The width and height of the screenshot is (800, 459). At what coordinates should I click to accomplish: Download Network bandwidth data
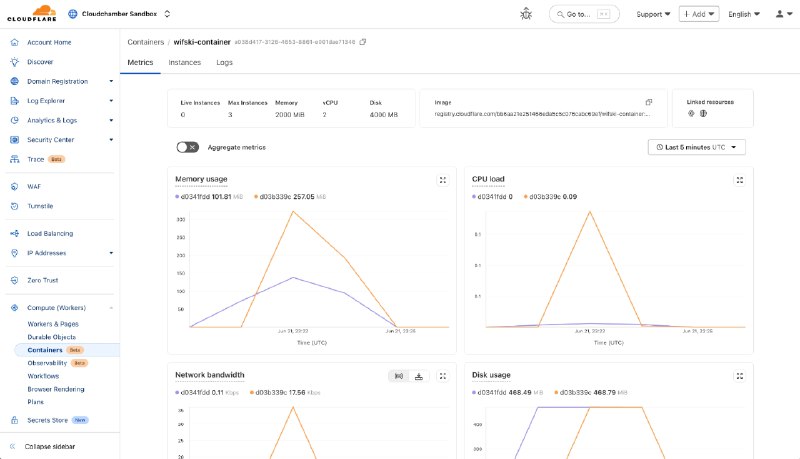pyautogui.click(x=418, y=376)
